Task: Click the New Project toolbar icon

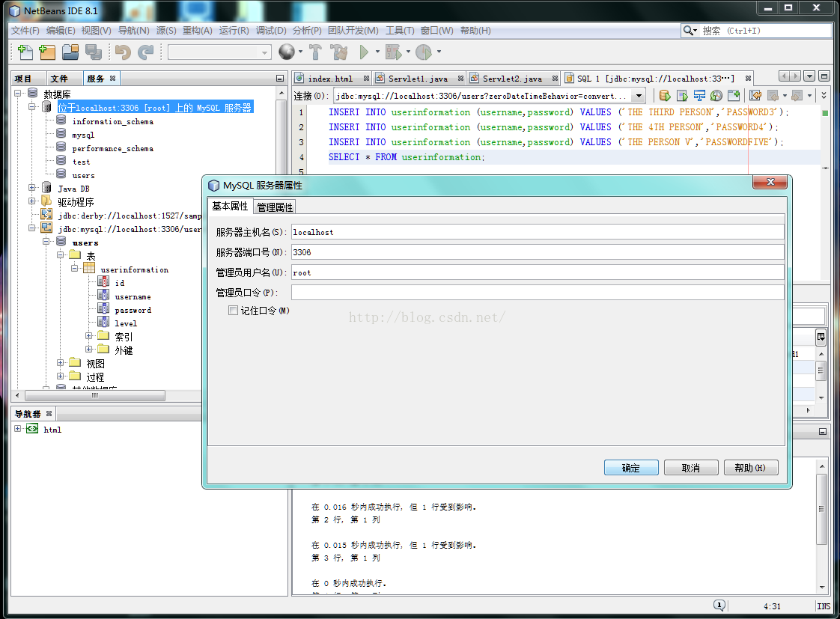Action: pos(47,52)
